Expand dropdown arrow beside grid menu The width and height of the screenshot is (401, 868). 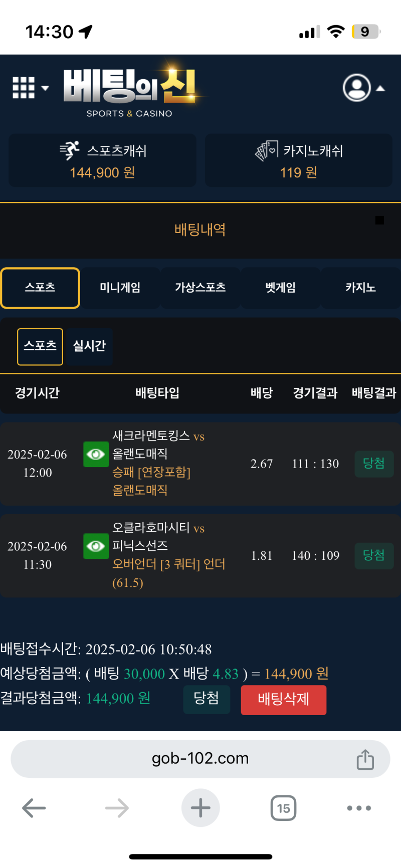[45, 88]
